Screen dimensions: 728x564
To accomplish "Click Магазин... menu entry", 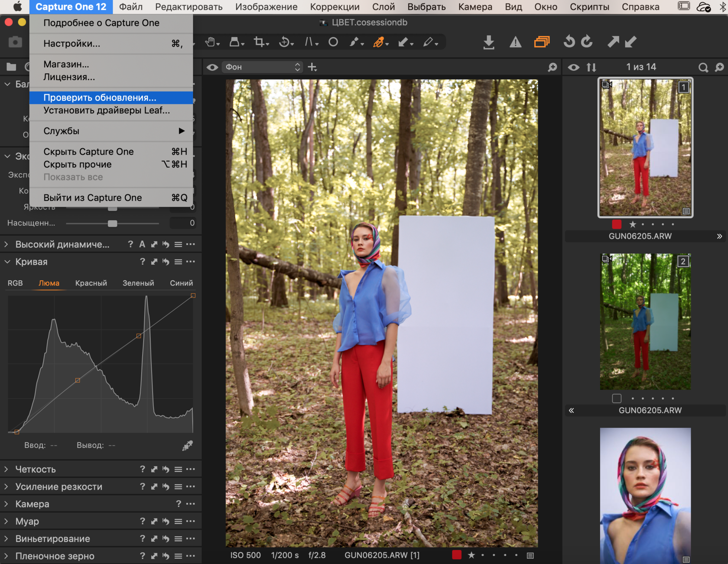I will [x=111, y=64].
